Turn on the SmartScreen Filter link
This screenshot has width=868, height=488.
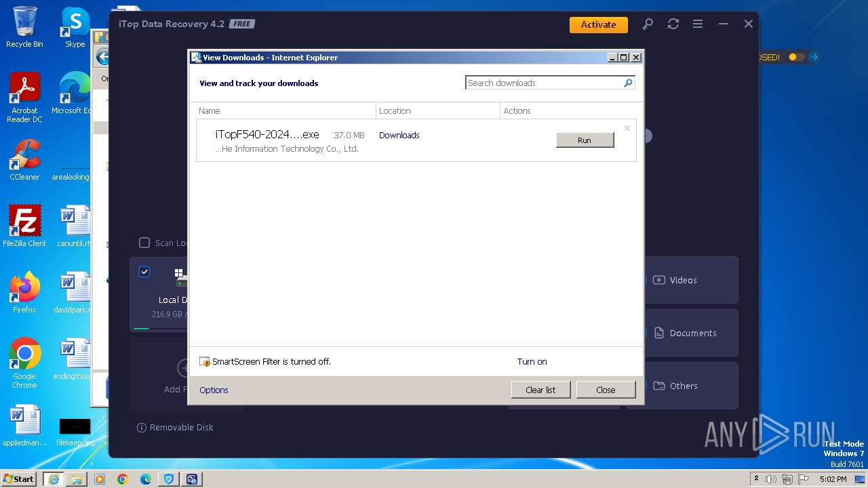[532, 361]
